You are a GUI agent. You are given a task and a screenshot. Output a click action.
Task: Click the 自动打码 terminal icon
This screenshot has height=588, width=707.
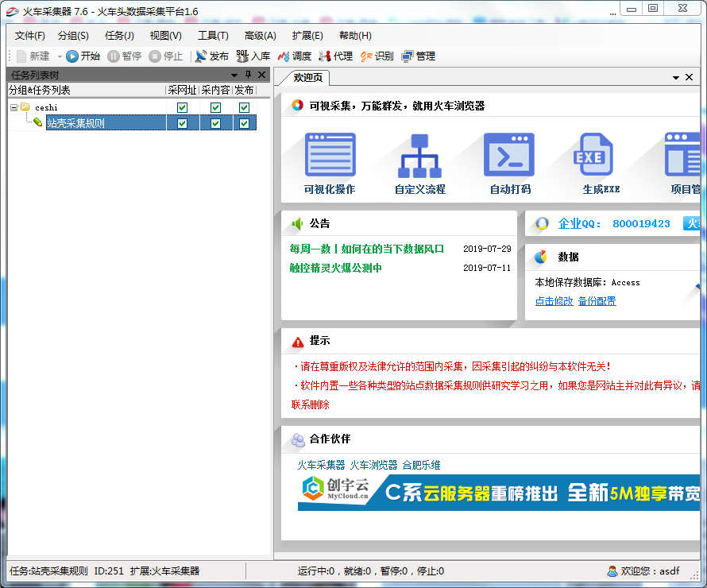[509, 155]
